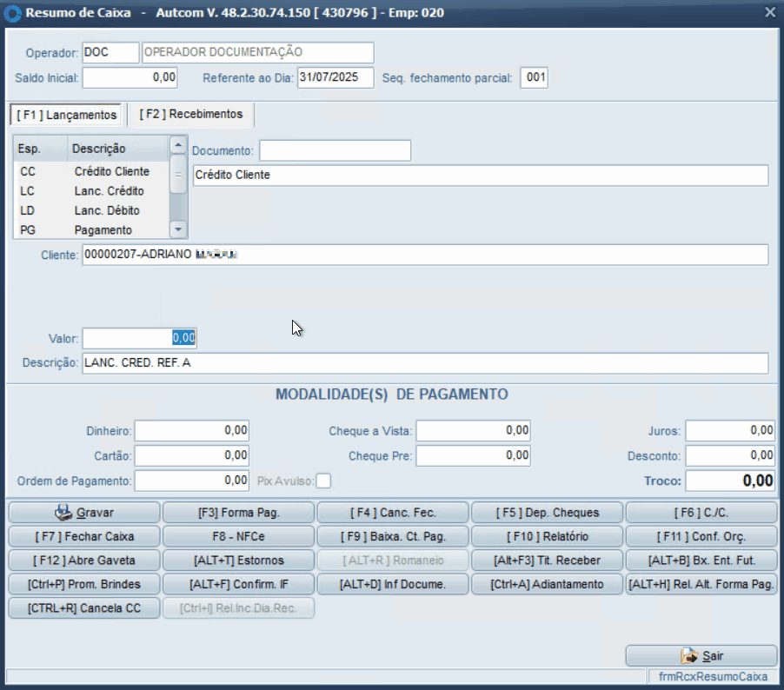Image resolution: width=784 pixels, height=690 pixels.
Task: Click the Operador code field
Action: 110,52
